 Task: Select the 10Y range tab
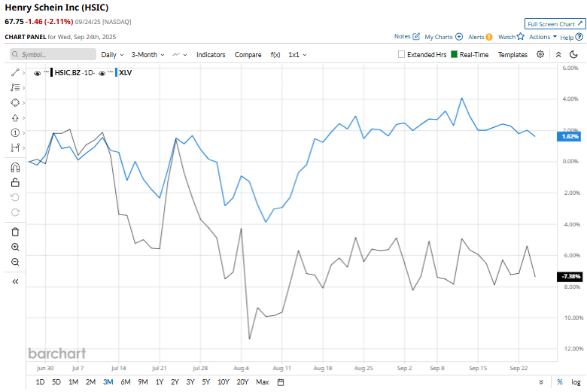point(223,382)
